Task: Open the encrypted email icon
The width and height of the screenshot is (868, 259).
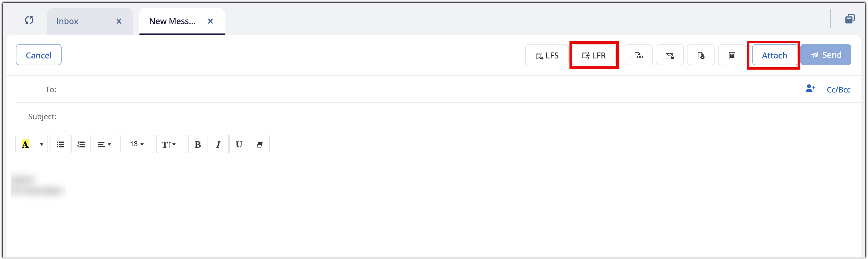Action: click(670, 55)
